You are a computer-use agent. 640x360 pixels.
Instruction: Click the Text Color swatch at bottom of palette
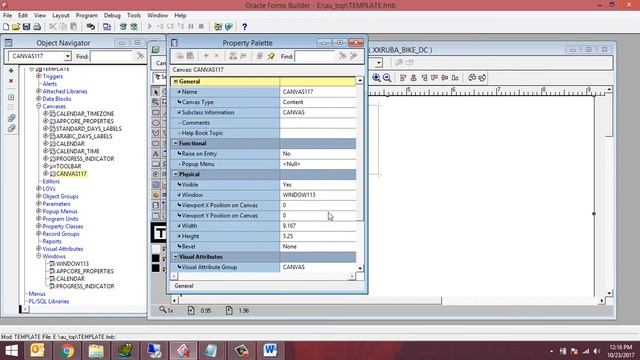click(156, 268)
